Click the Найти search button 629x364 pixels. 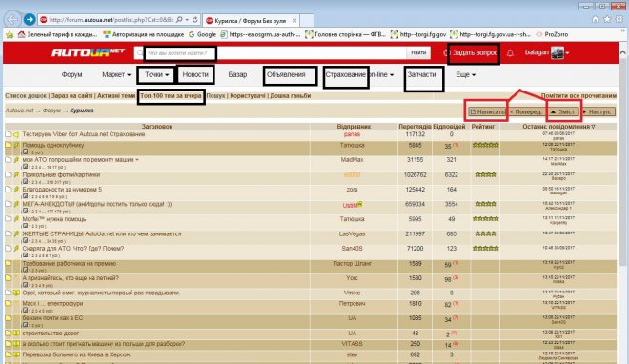(x=418, y=52)
